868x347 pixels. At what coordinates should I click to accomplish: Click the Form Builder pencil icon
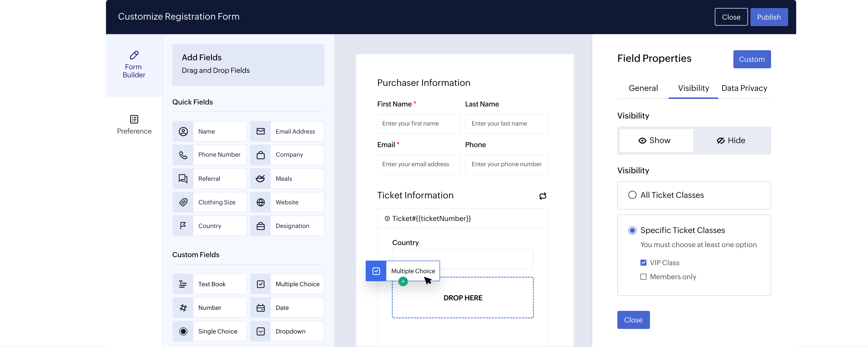tap(134, 55)
